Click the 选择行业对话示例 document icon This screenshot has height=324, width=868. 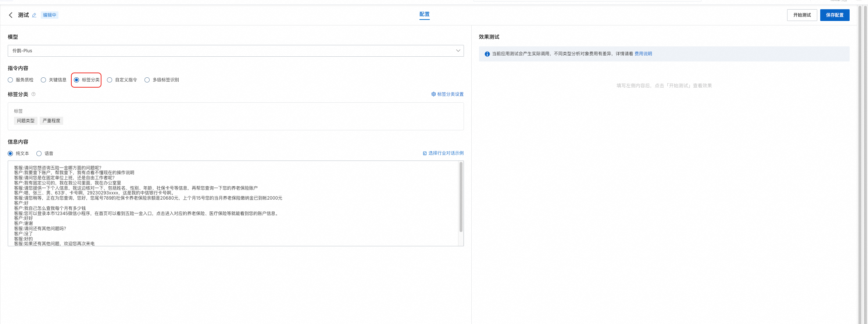coord(425,153)
